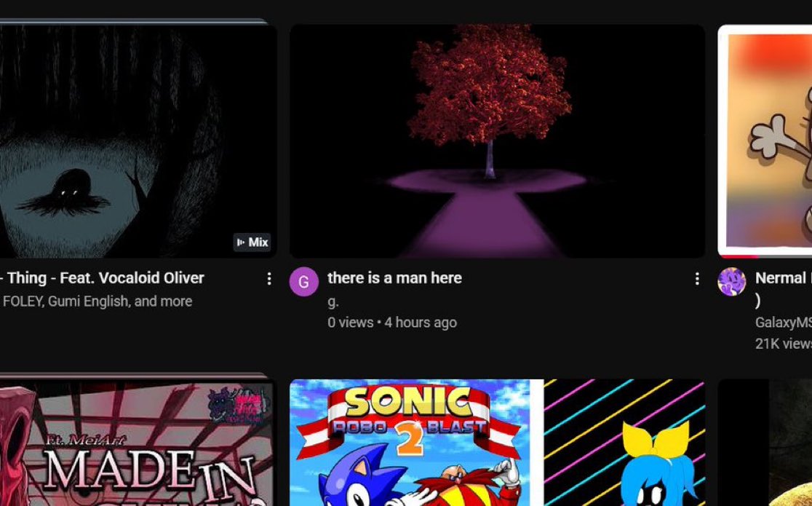Open the dark creature Mix thumbnail
Viewport: 812px width, 506px height.
(138, 141)
